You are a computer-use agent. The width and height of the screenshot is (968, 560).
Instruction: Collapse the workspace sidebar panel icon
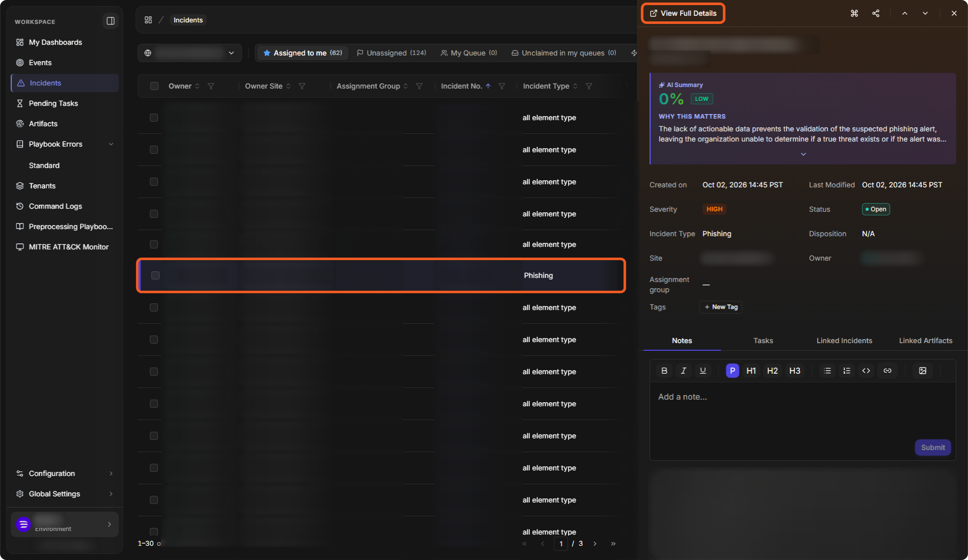tap(110, 21)
